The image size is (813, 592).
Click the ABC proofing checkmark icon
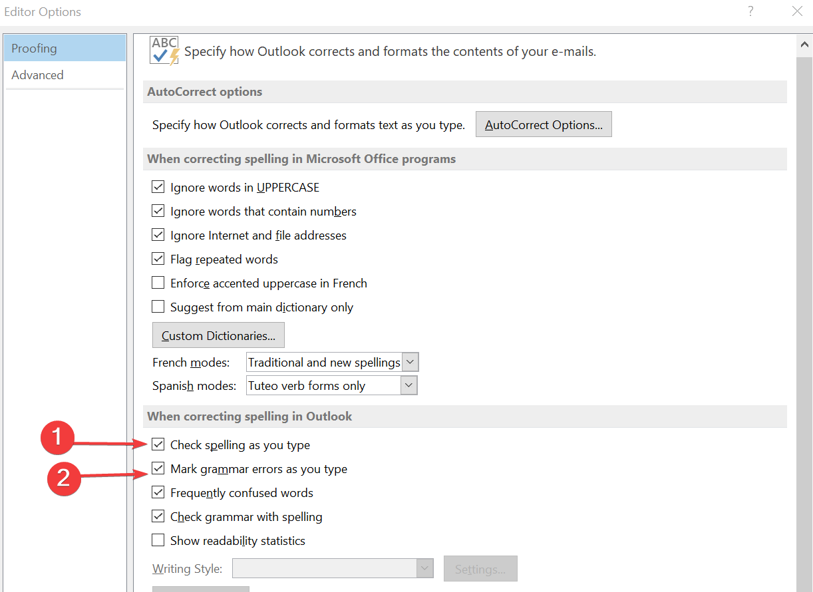coord(164,50)
